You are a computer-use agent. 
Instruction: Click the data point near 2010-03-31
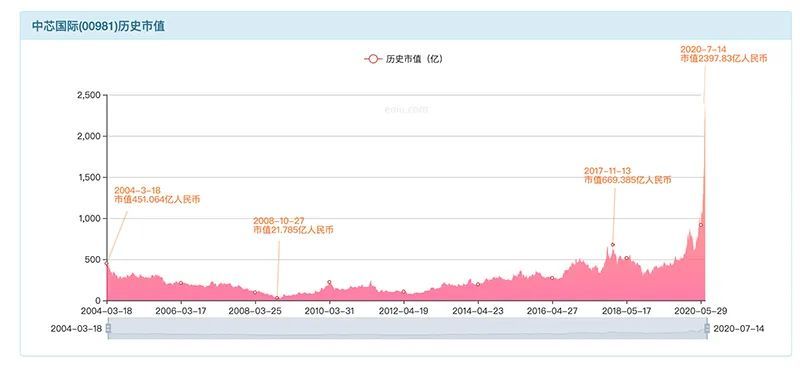329,282
